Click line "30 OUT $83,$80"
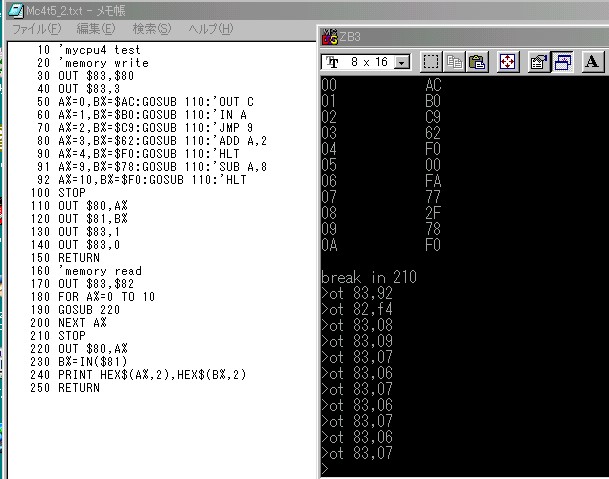The image size is (609, 479). 85,76
